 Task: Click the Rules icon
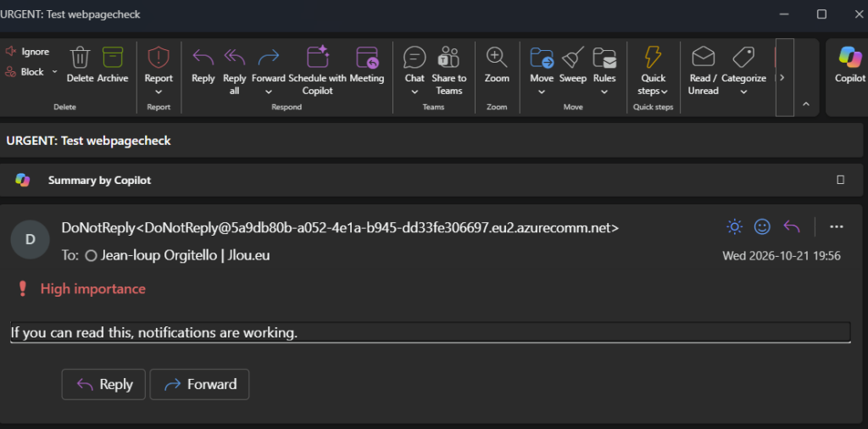point(604,58)
